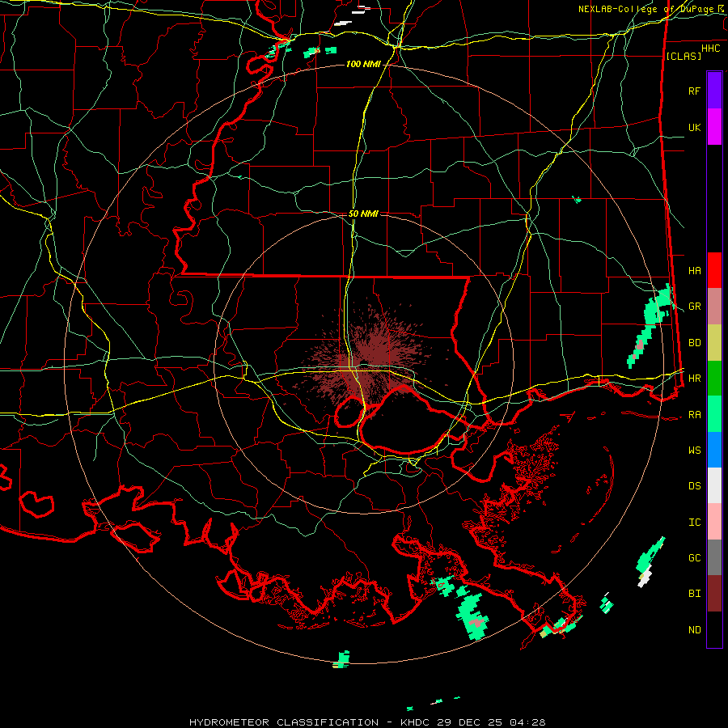
Task: Click the 50 NMI range ring label
Action: 363,214
